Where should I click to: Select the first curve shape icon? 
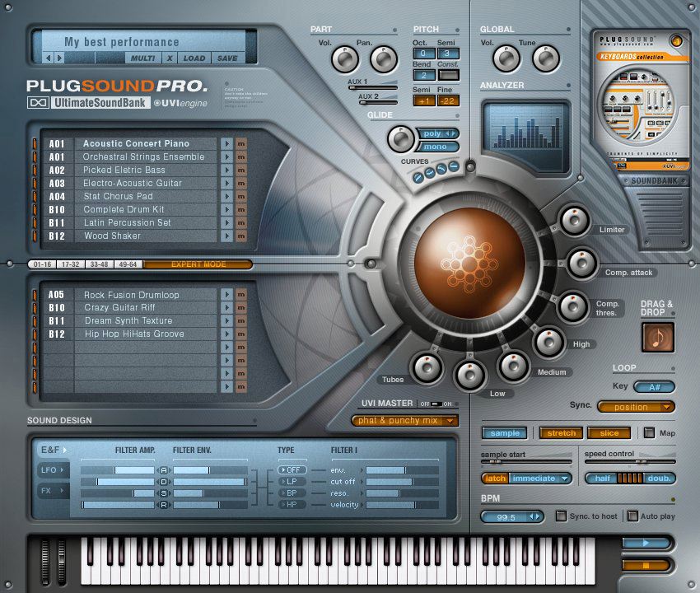pyautogui.click(x=418, y=178)
